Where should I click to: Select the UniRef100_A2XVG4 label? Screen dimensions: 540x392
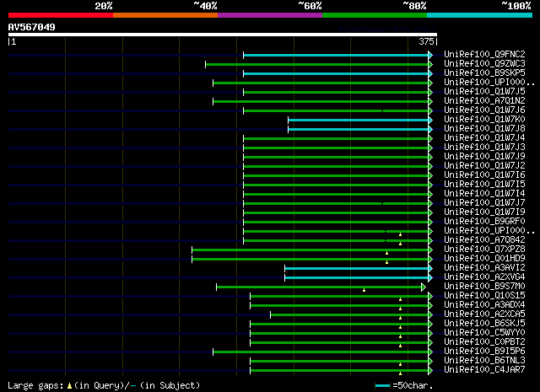tap(484, 277)
